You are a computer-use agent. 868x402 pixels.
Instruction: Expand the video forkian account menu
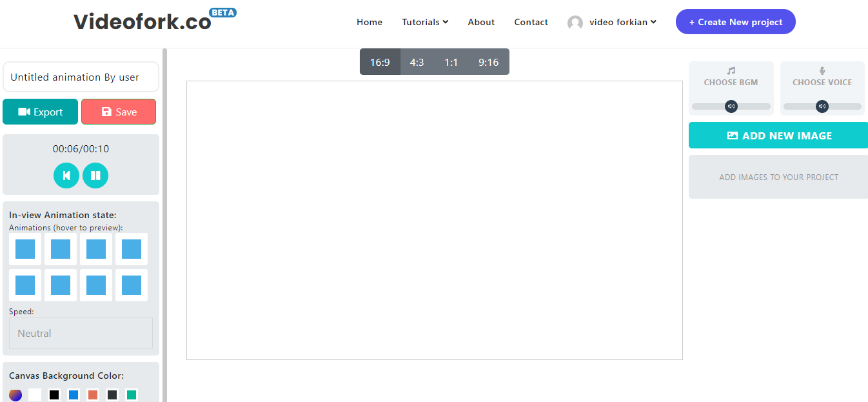tap(623, 22)
